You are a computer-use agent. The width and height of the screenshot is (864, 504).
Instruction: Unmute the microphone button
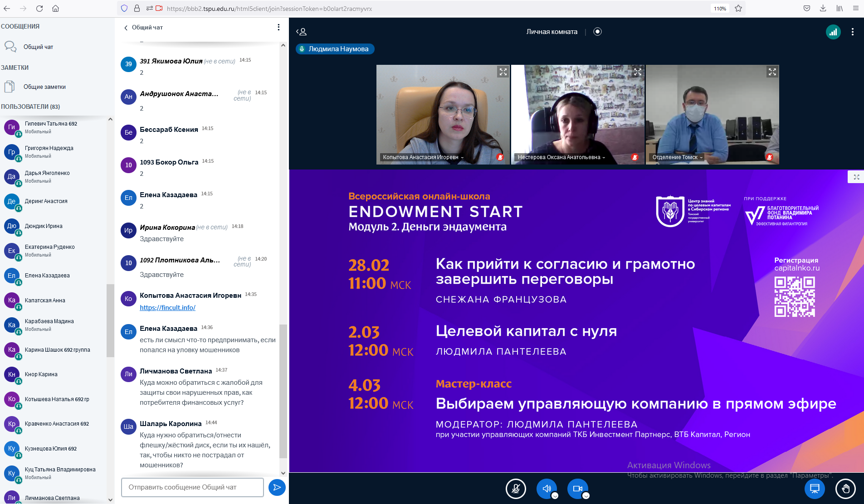516,489
